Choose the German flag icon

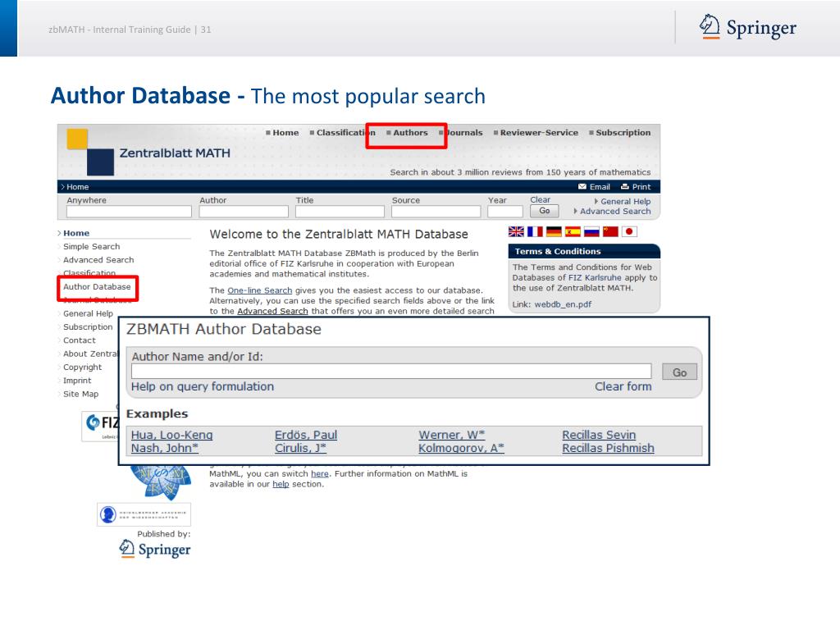[x=554, y=231]
